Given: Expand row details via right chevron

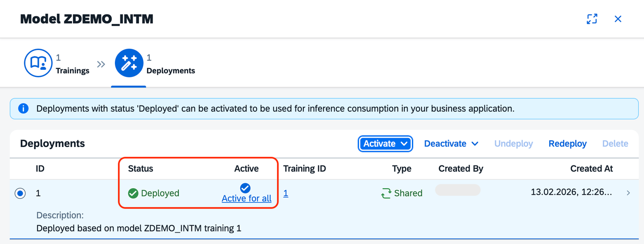Looking at the screenshot, I should 628,193.
